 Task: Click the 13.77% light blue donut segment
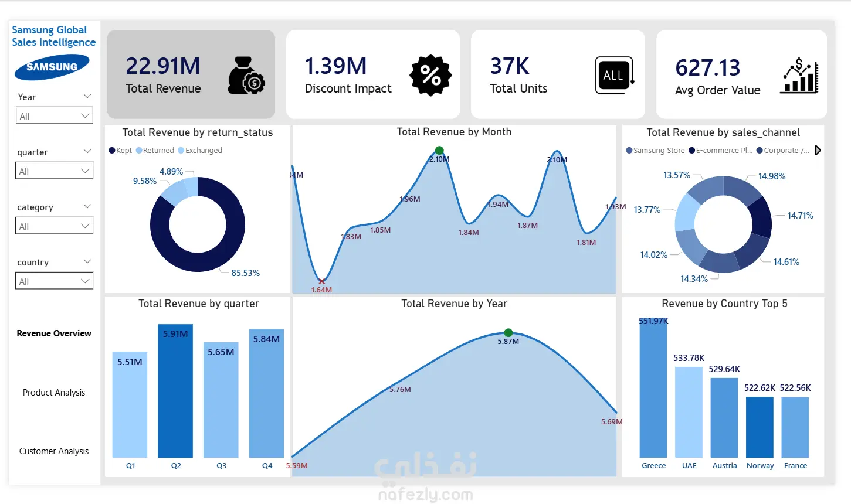point(685,212)
